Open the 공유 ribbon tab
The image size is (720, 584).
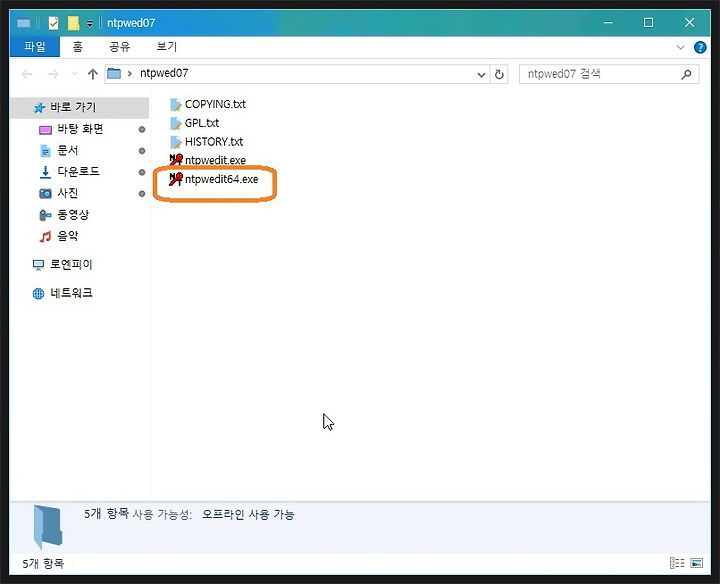(119, 46)
